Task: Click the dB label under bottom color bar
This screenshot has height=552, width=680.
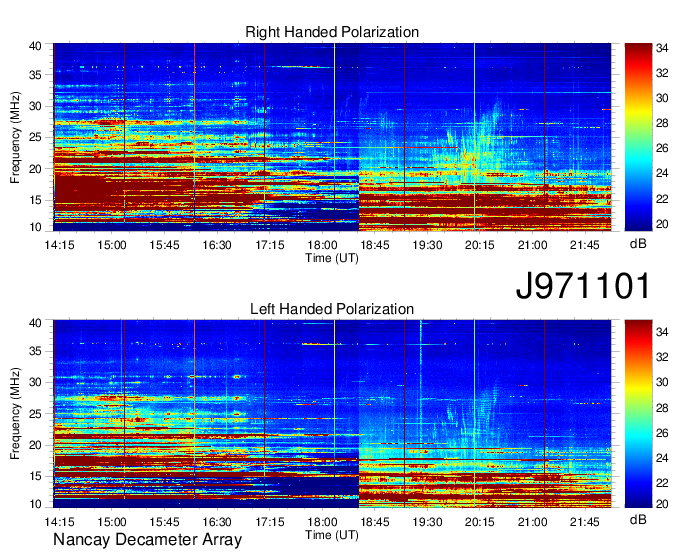Action: 638,519
